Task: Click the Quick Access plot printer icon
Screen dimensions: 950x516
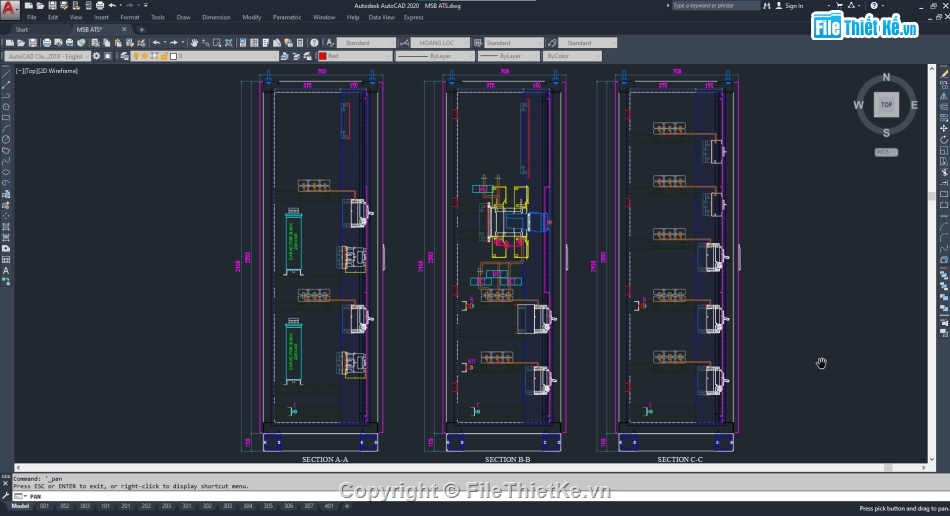Action: pos(100,5)
